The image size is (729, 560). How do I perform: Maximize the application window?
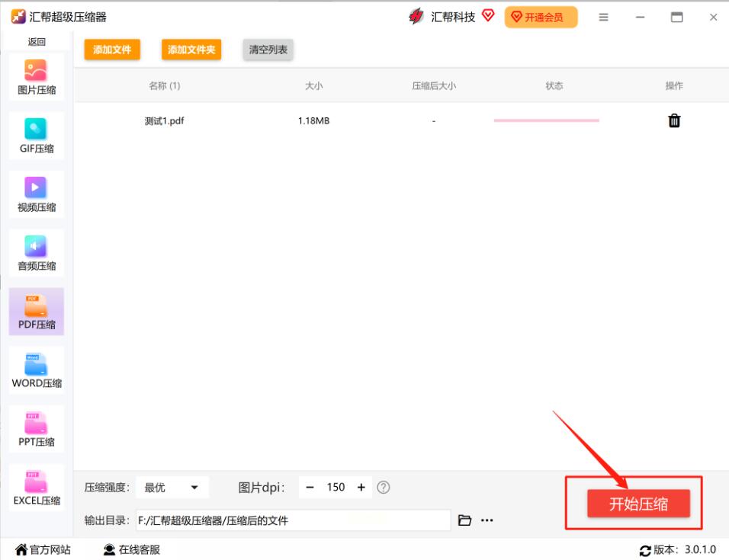677,18
